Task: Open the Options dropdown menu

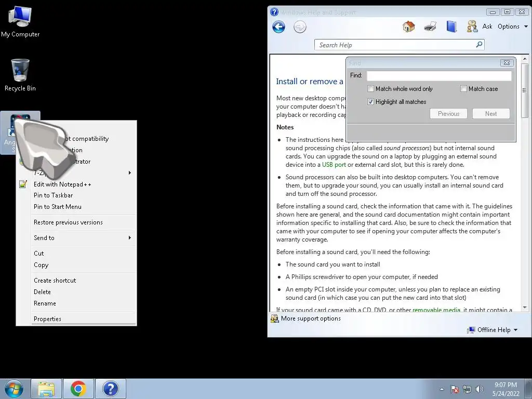Action: (x=512, y=26)
